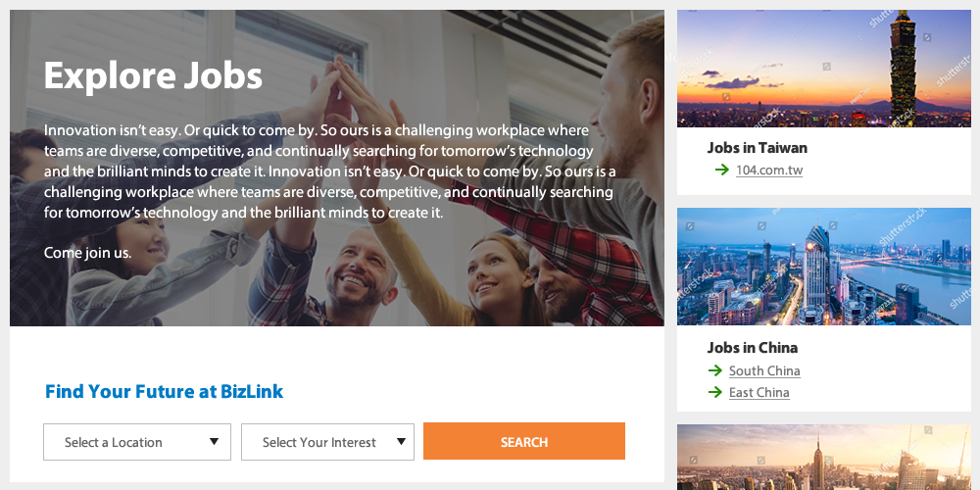The image size is (980, 490).
Task: Click the Find Your Future at BizLink heading
Action: coord(164,392)
